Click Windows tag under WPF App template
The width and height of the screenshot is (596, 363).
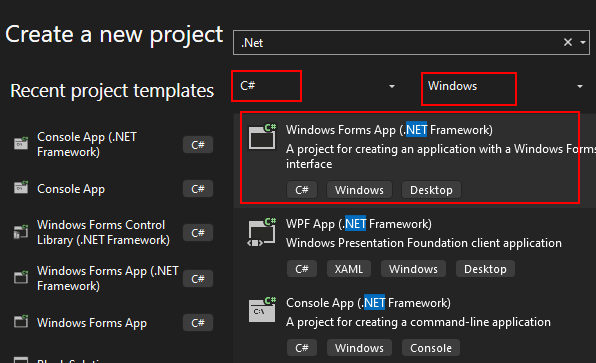pyautogui.click(x=413, y=269)
